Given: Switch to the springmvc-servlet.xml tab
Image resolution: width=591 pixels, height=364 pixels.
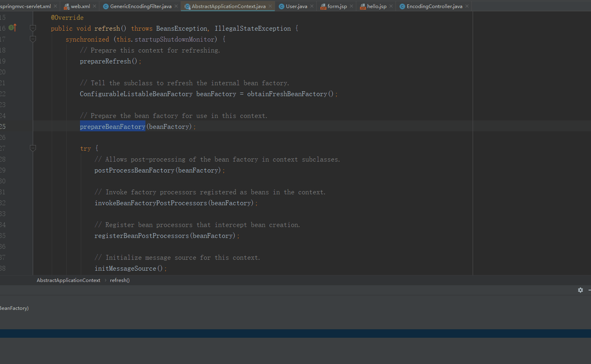Looking at the screenshot, I should pyautogui.click(x=25, y=6).
